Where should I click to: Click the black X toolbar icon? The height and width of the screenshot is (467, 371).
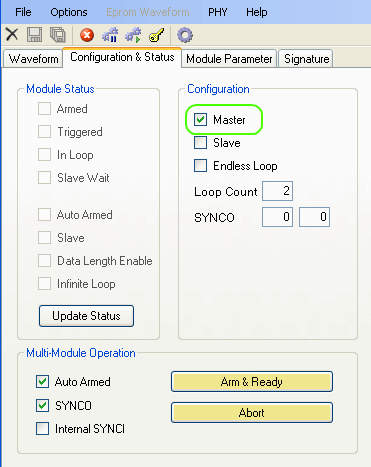[12, 35]
